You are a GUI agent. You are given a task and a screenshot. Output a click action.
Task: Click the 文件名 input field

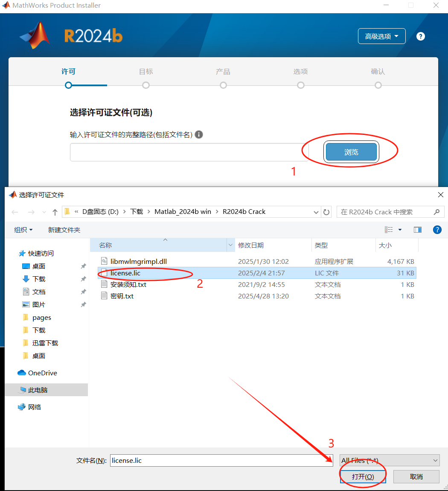pyautogui.click(x=221, y=460)
